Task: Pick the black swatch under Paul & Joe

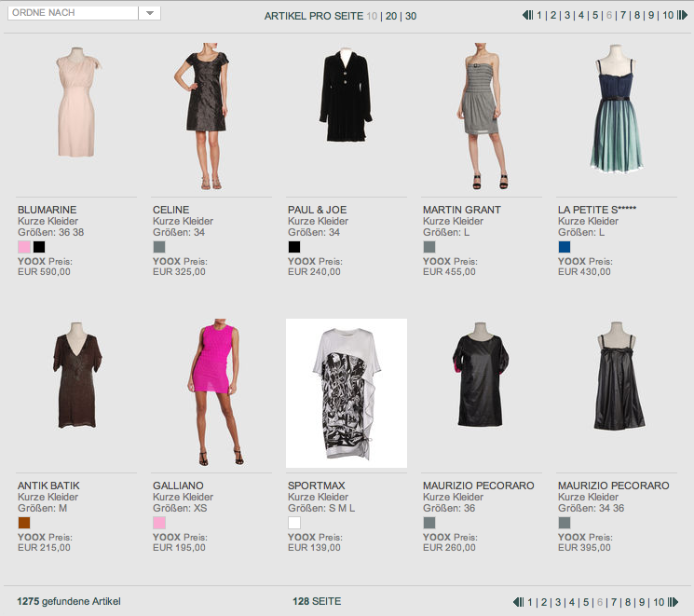Action: (294, 247)
